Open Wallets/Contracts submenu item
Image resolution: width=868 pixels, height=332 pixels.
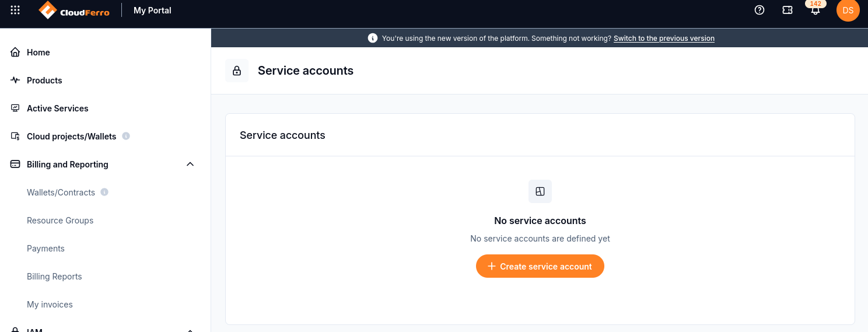[61, 193]
